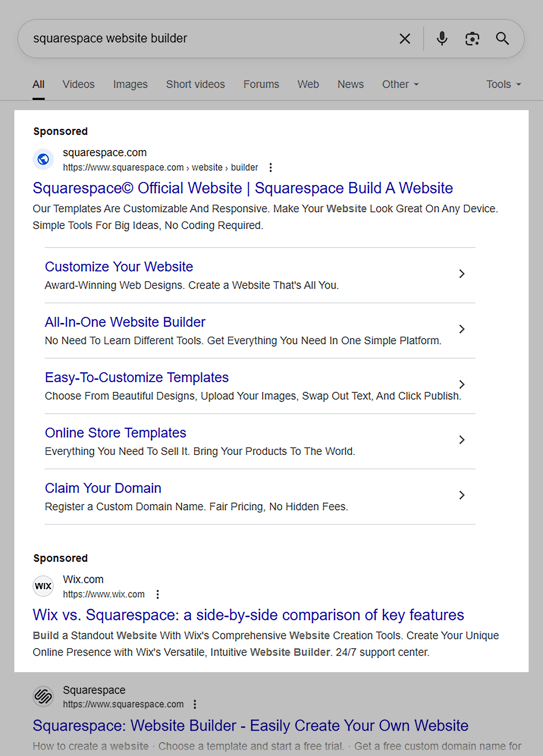Click the Wix logo favicon
The width and height of the screenshot is (543, 756).
click(x=43, y=586)
